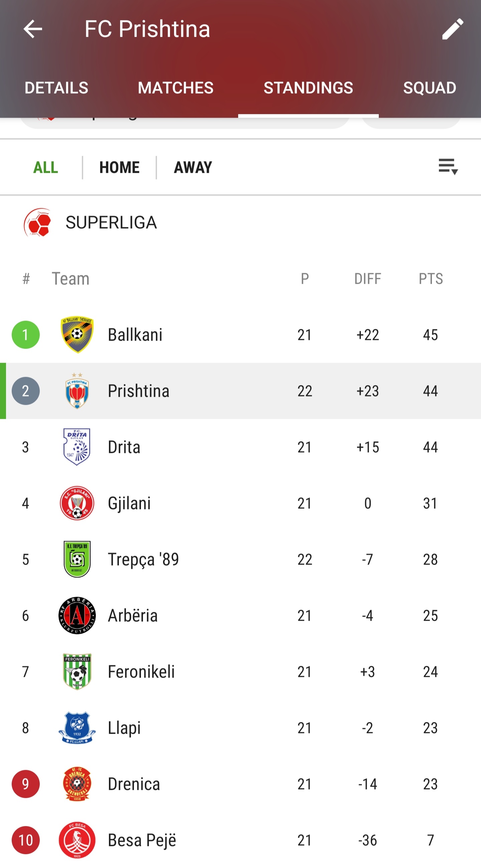Tap the Feronikeli club crest

coord(77,671)
